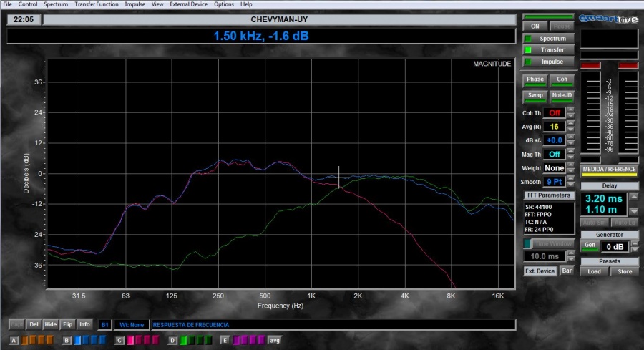Hide the selected reference trace
Screen dimensions: 644x350
click(x=50, y=324)
